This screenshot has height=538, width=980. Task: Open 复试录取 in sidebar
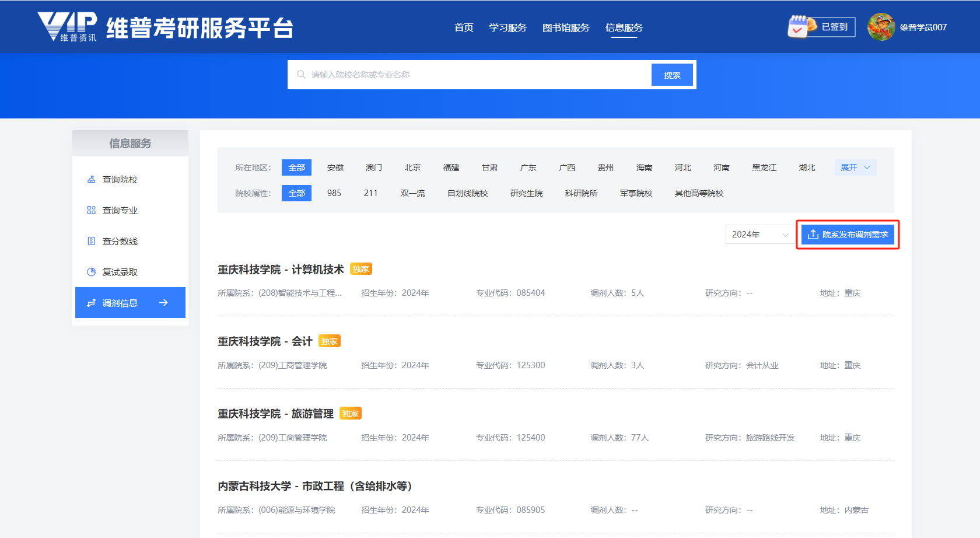point(130,272)
